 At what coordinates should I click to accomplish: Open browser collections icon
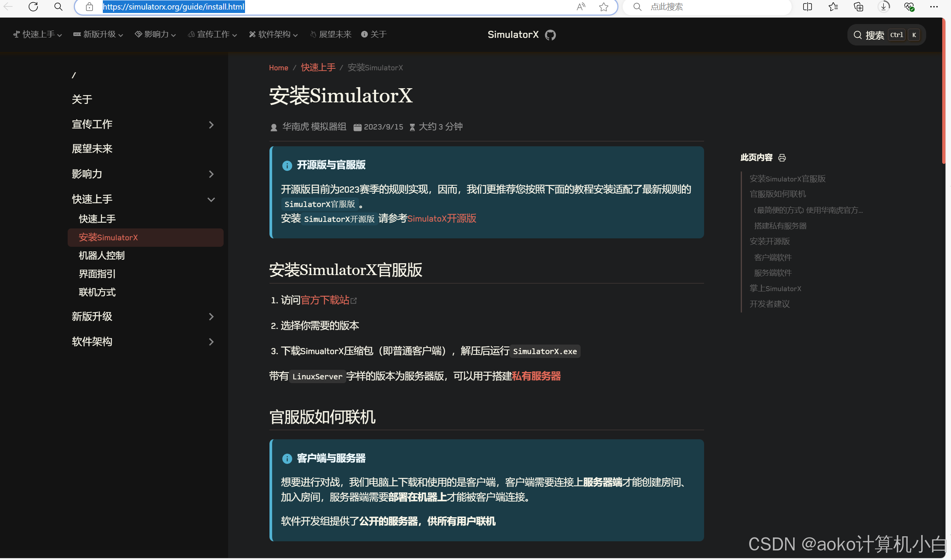pyautogui.click(x=858, y=7)
